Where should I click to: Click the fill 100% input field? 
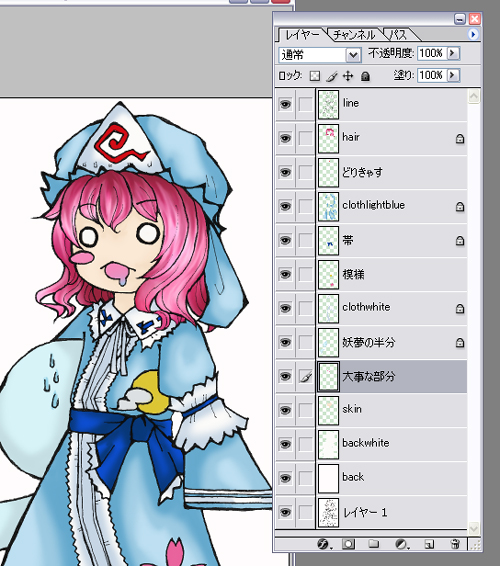point(432,75)
